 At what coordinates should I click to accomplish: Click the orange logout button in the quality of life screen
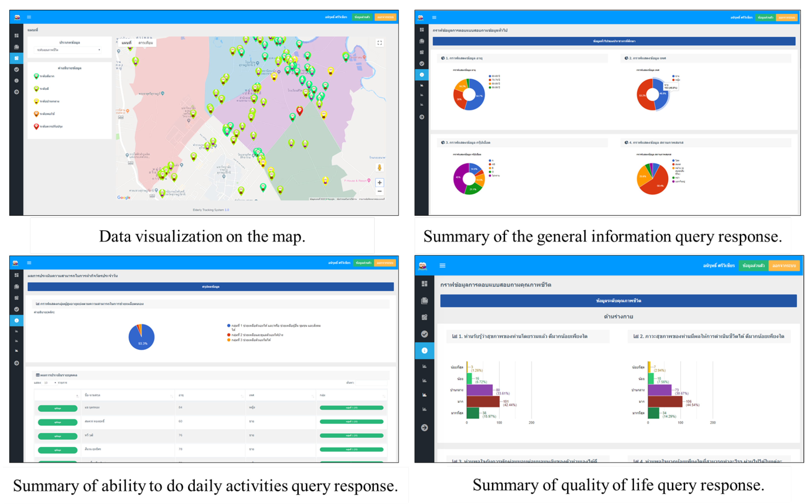(x=784, y=266)
